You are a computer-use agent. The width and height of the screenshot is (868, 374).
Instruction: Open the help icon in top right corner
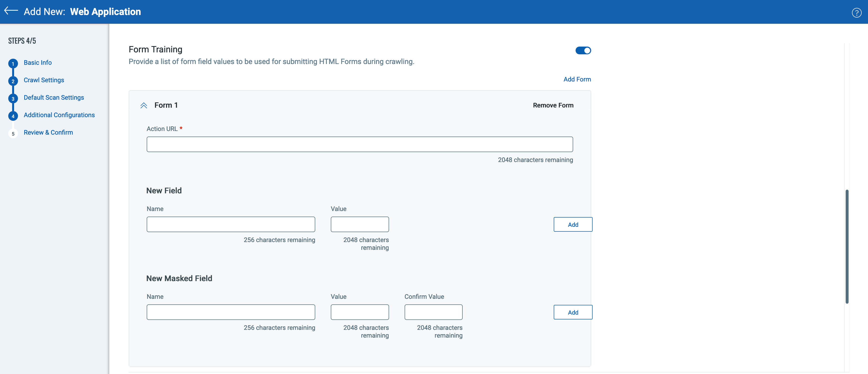click(x=857, y=12)
